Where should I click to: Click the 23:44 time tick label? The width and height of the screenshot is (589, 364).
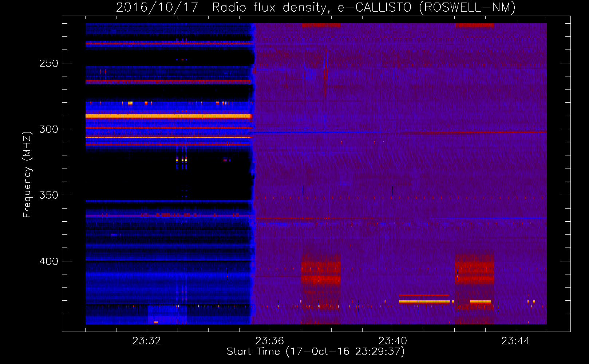coord(516,341)
